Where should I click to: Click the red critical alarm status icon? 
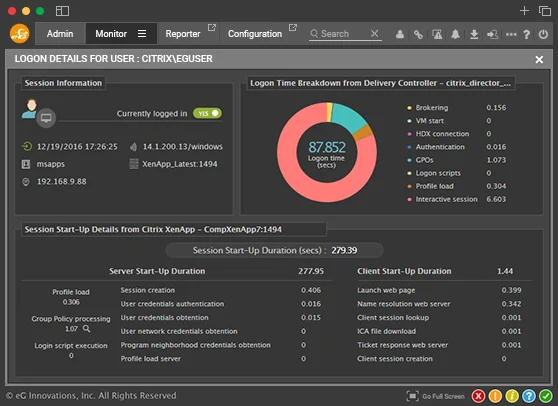click(478, 396)
